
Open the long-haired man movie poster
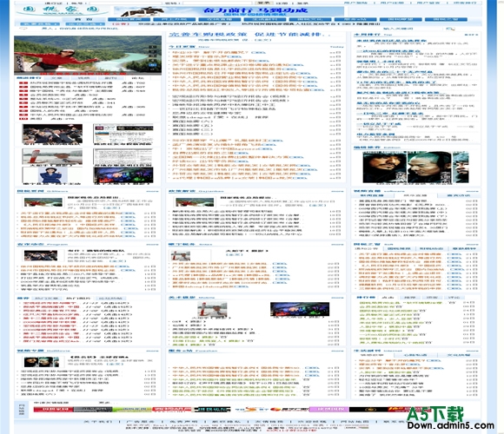(384, 168)
